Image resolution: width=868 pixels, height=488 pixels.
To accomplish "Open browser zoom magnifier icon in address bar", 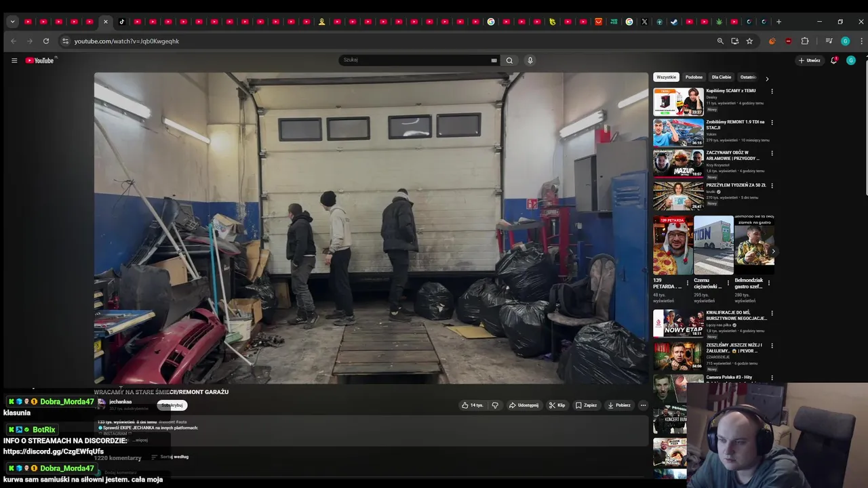I will click(x=720, y=41).
